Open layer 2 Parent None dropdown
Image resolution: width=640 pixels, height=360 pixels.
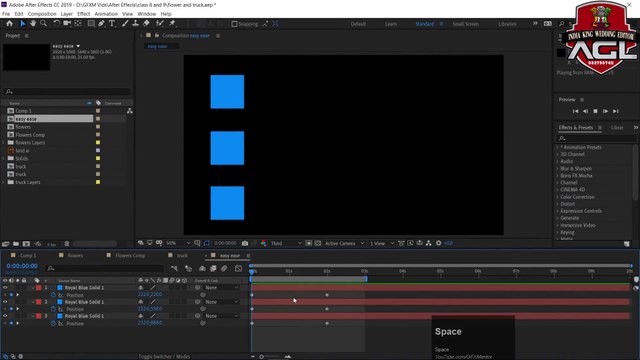pos(221,302)
